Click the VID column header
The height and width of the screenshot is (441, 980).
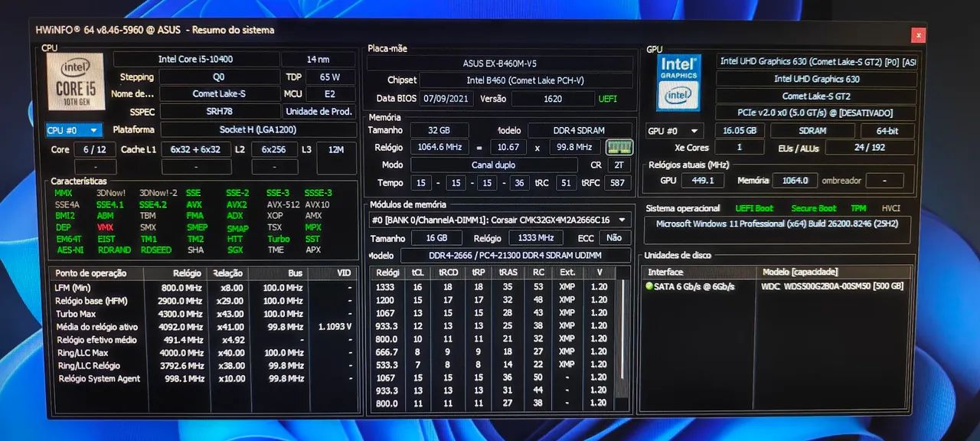pos(333,273)
